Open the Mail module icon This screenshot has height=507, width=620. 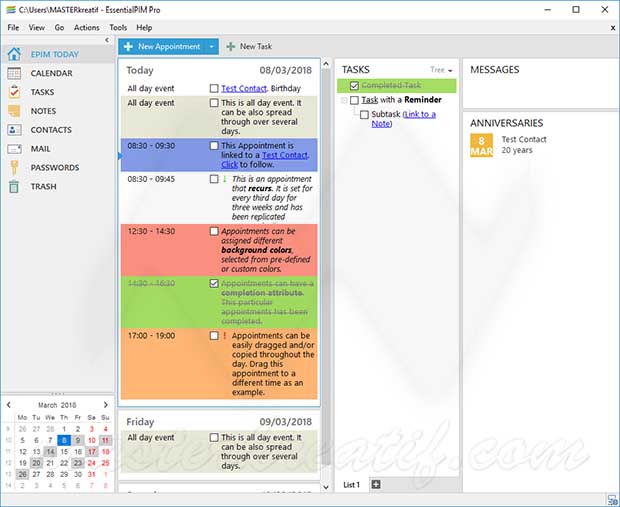pos(14,149)
